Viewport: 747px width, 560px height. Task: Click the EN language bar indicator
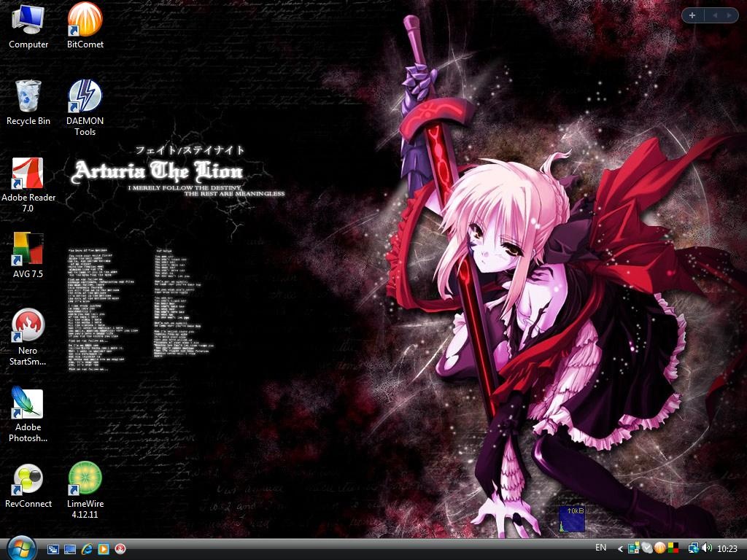coord(601,548)
